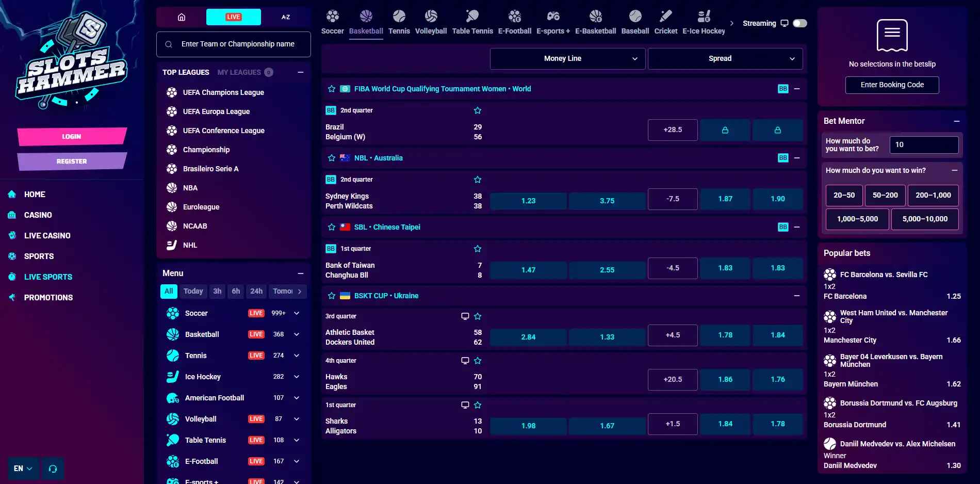980x484 pixels.
Task: Open the Spread market dropdown
Action: pyautogui.click(x=725, y=59)
